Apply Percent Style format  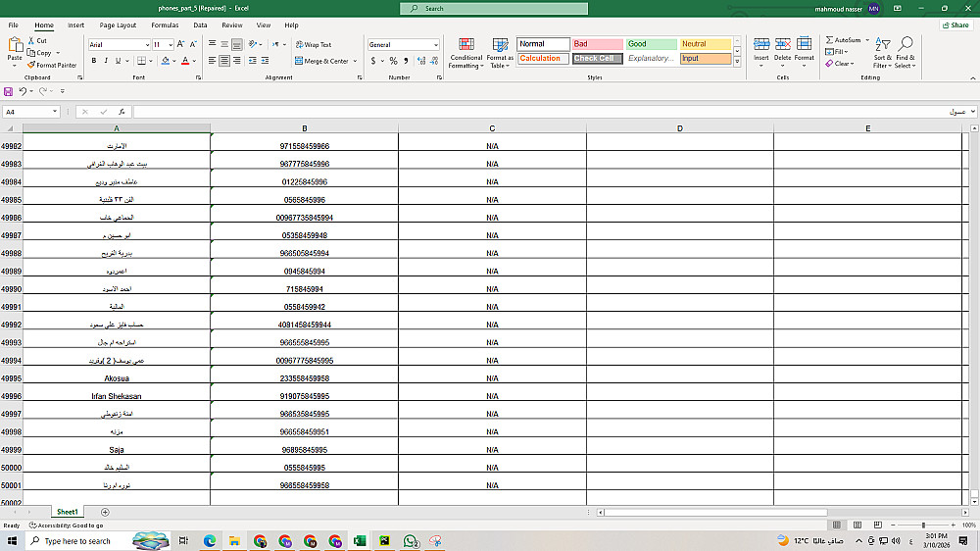(x=393, y=61)
